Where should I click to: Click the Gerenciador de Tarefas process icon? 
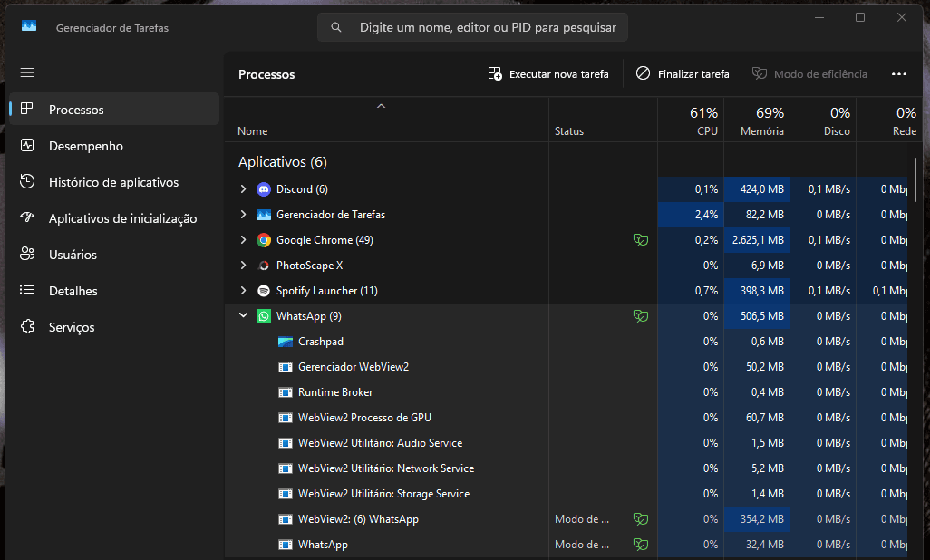point(264,215)
